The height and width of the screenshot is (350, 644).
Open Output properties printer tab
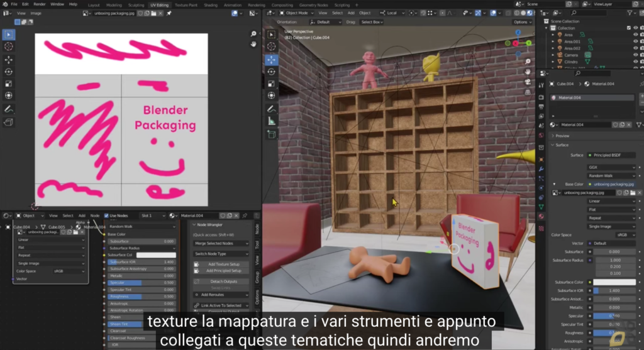coord(541,107)
